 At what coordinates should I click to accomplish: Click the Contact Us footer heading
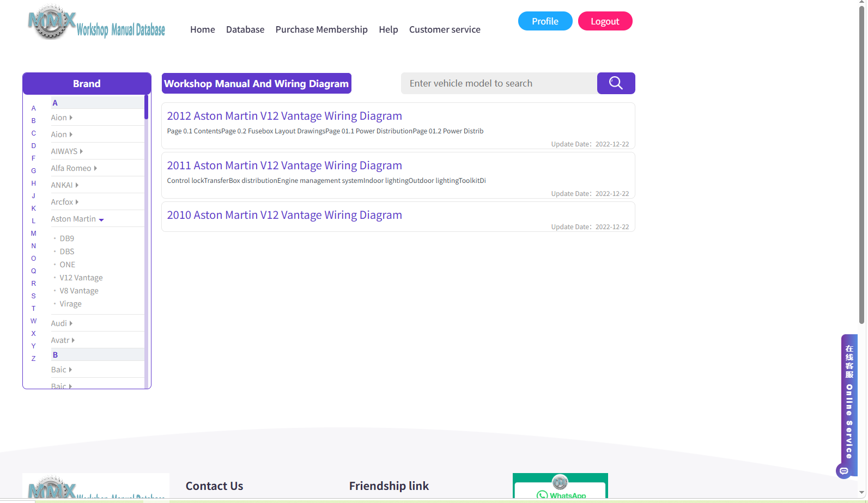(214, 486)
